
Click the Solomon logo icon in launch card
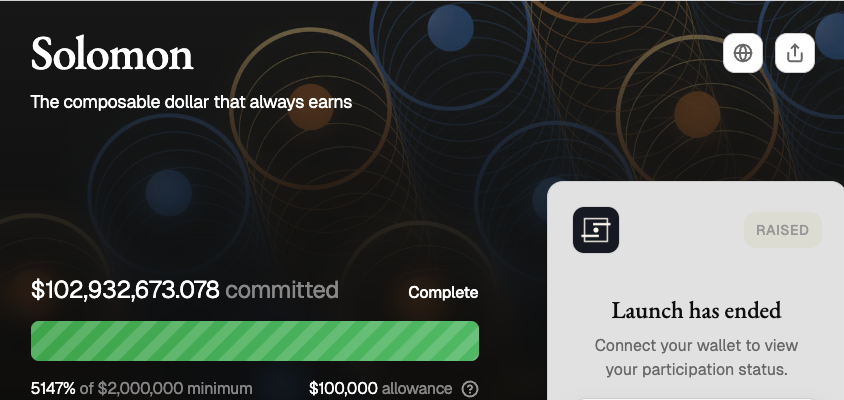tap(596, 230)
